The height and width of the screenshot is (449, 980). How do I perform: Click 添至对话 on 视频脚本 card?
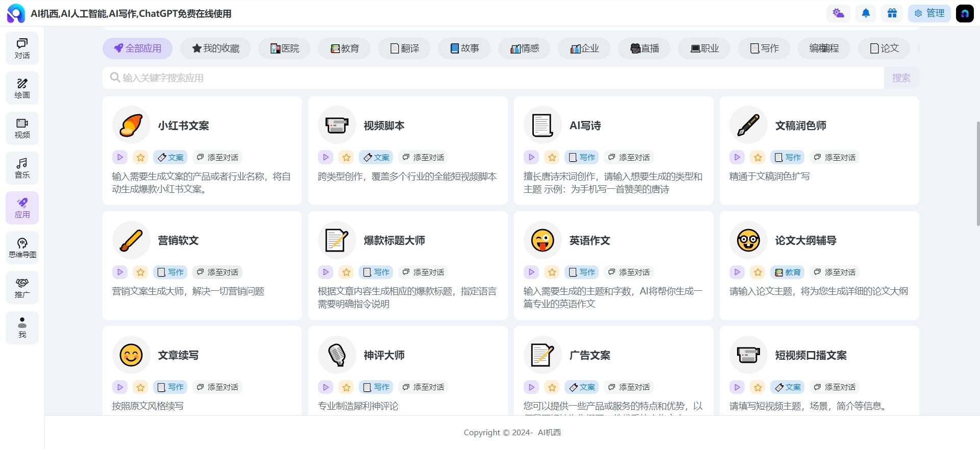(423, 158)
